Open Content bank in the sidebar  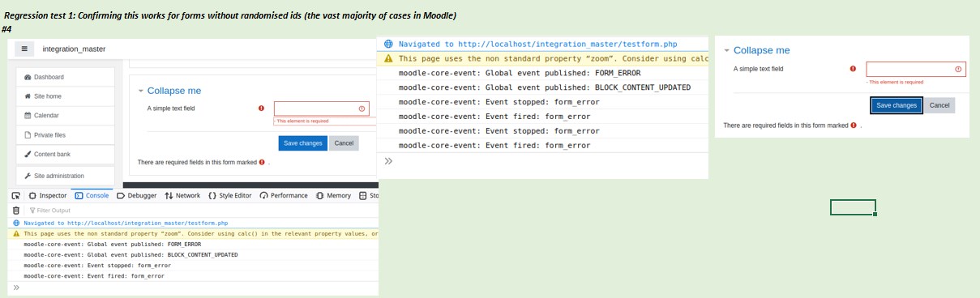[x=65, y=154]
